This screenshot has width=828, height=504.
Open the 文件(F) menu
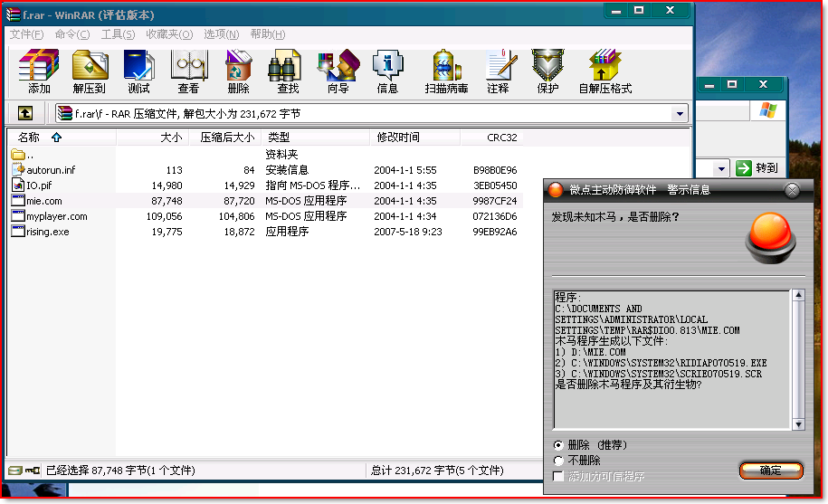(x=26, y=34)
